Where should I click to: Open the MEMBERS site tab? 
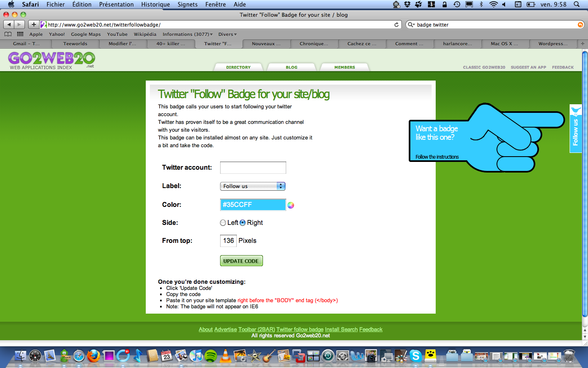coord(345,67)
